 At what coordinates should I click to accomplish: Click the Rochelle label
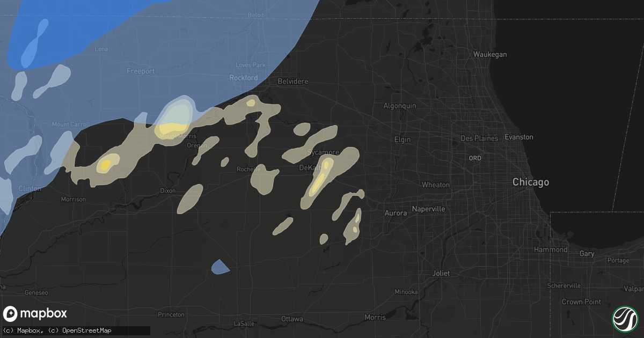(x=248, y=169)
